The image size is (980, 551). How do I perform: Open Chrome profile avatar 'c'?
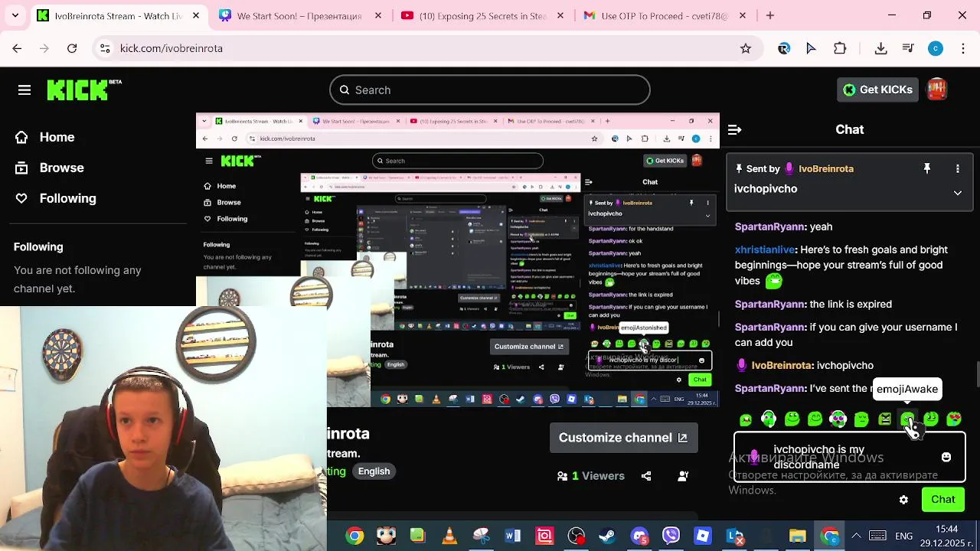(936, 48)
